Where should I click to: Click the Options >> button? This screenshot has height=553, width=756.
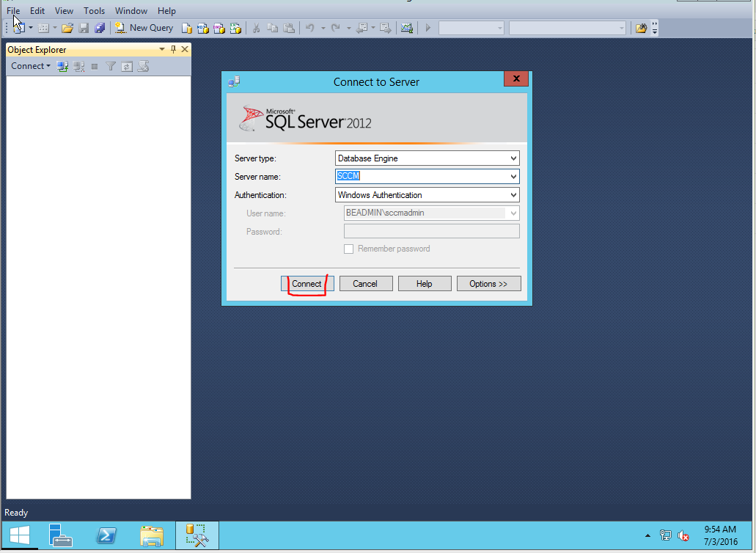(488, 284)
